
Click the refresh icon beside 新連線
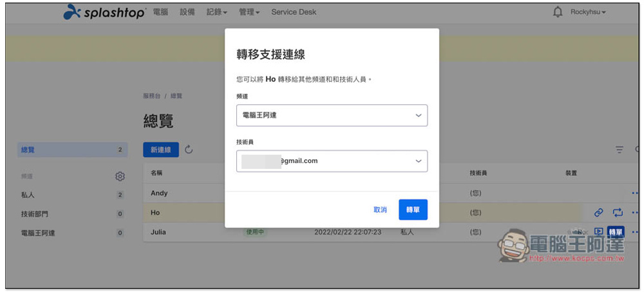point(189,150)
